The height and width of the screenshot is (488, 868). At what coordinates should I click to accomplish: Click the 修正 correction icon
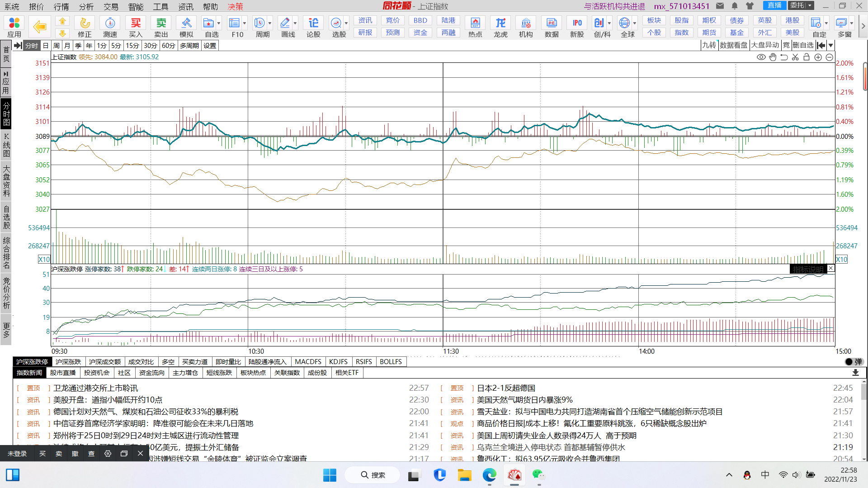[x=85, y=27]
